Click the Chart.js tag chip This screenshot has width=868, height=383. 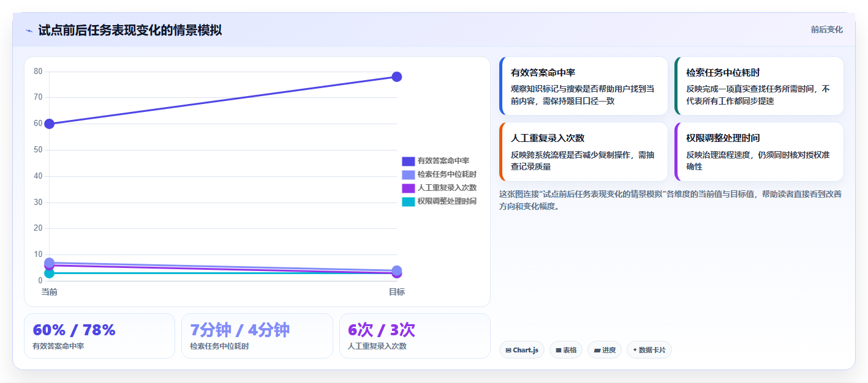522,350
